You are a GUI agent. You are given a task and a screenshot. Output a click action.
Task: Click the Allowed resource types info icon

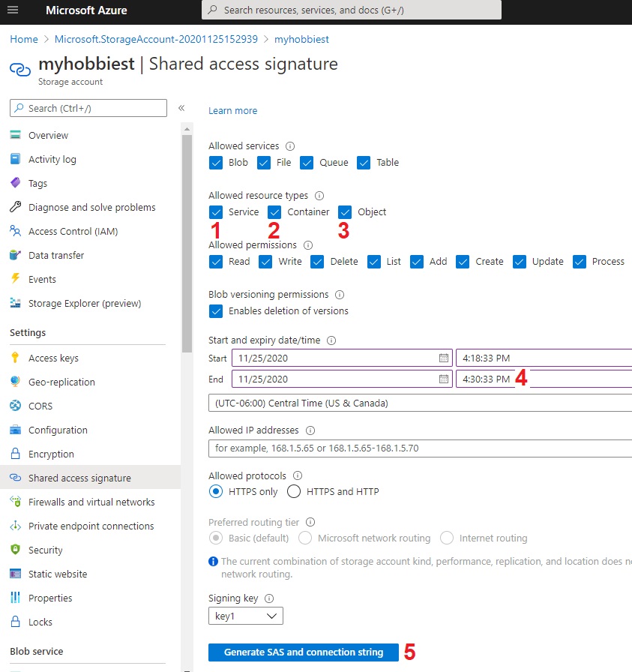pos(319,196)
